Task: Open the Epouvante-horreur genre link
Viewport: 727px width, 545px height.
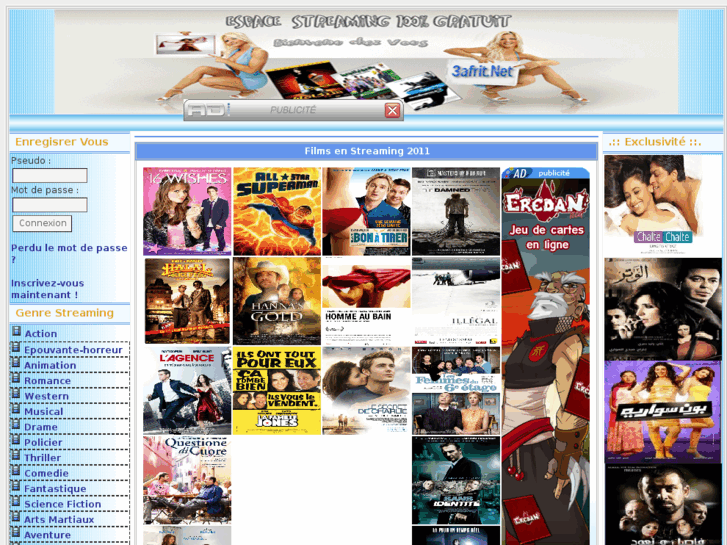Action: point(73,350)
